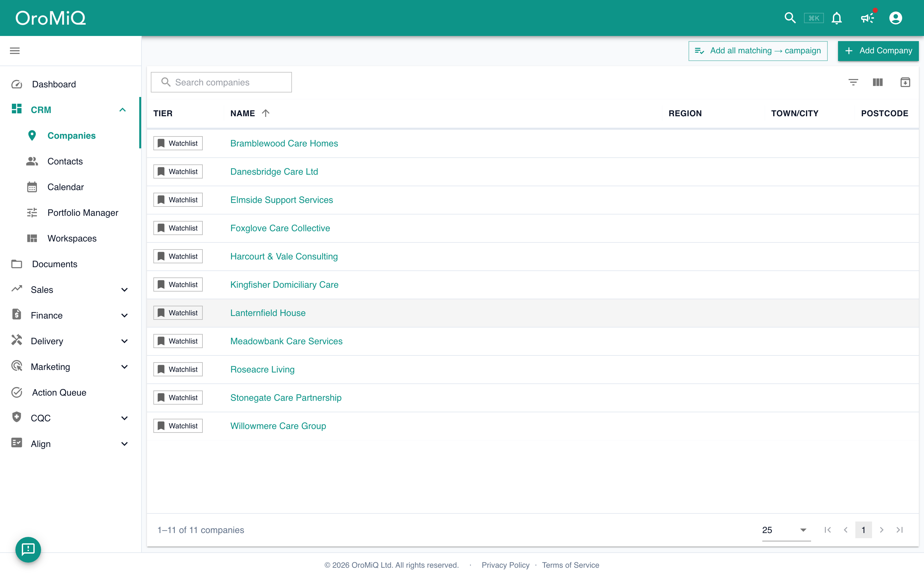
Task: Go to previous page arrow
Action: click(x=845, y=530)
